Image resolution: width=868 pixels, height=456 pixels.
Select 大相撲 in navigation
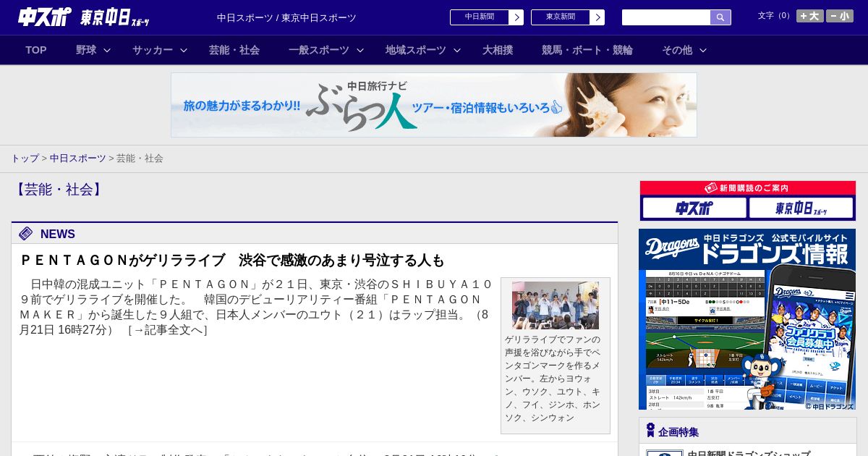[x=498, y=50]
